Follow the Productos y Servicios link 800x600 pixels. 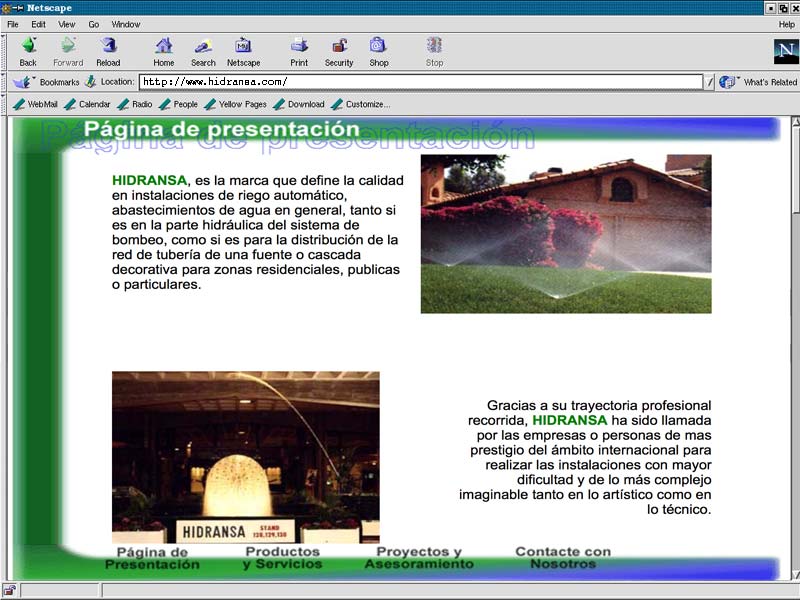pyautogui.click(x=283, y=558)
